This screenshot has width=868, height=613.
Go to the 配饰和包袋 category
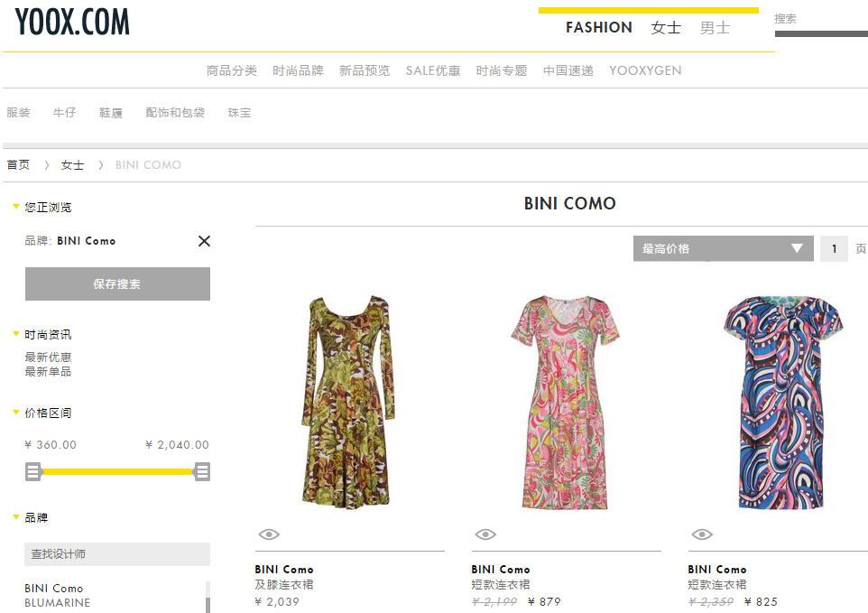pyautogui.click(x=175, y=113)
